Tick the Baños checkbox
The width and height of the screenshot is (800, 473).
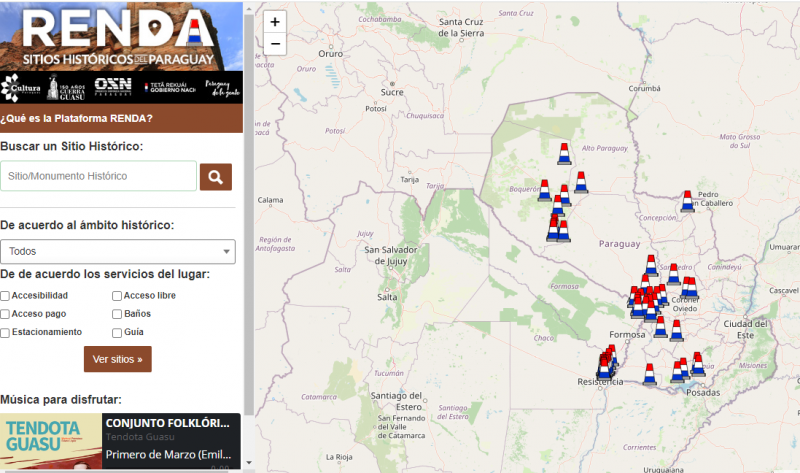coord(117,314)
